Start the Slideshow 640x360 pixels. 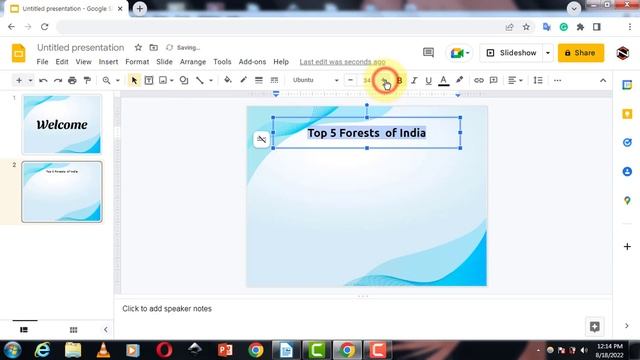pyautogui.click(x=511, y=53)
